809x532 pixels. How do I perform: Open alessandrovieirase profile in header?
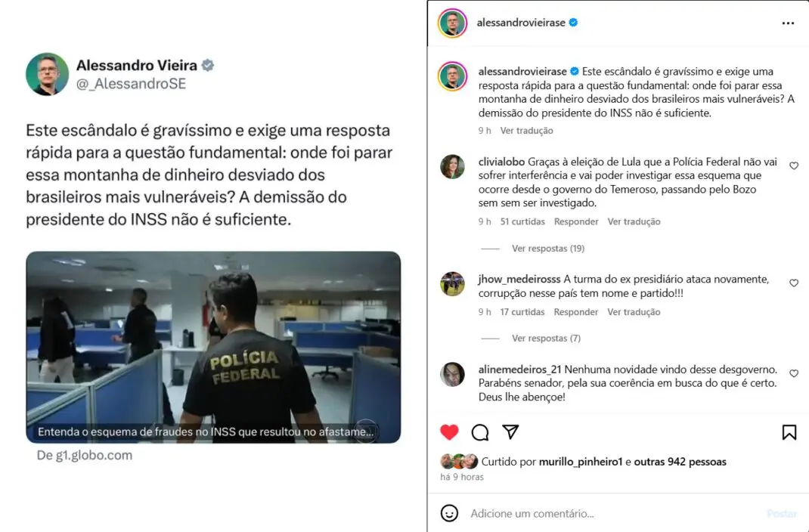pos(521,23)
